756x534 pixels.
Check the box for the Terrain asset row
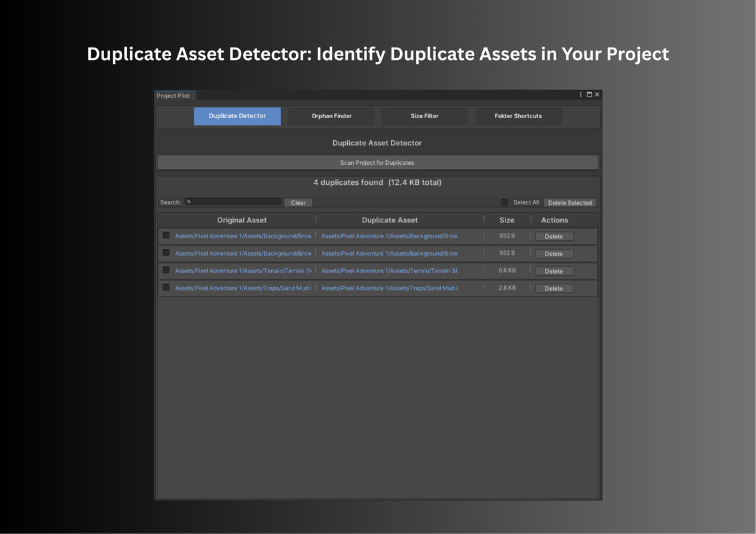166,270
